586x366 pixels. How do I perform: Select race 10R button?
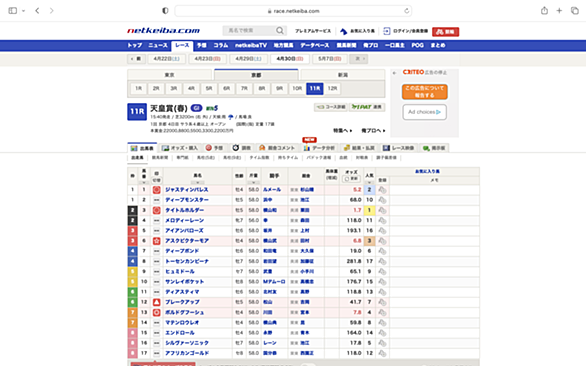(297, 89)
